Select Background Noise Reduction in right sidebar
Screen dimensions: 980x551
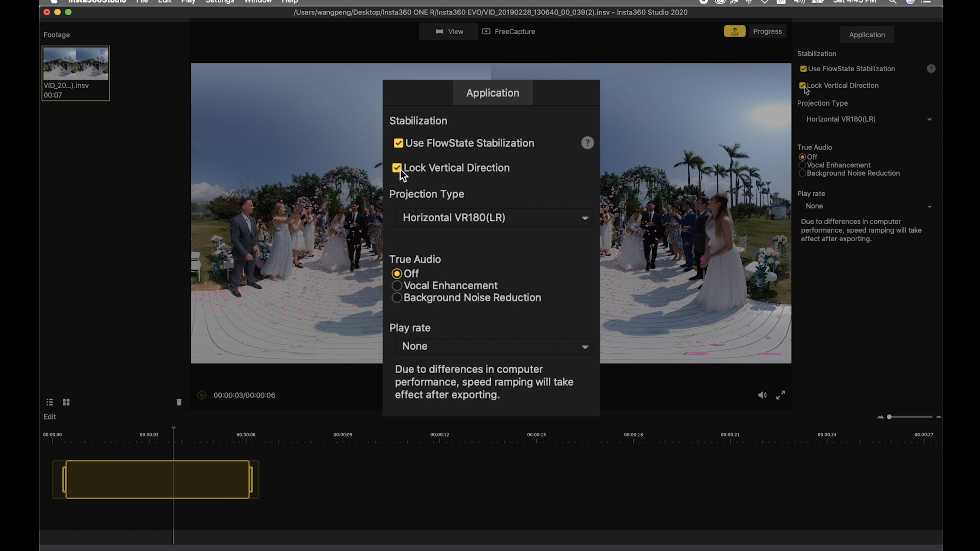coord(802,173)
